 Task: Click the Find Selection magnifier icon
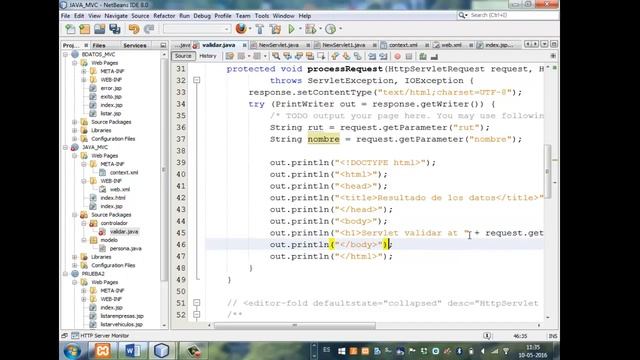(x=276, y=56)
